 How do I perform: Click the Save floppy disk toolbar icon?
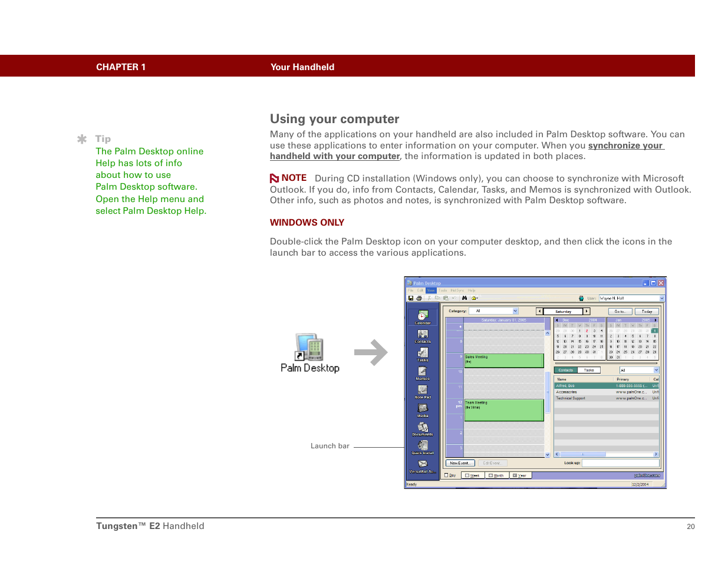pyautogui.click(x=411, y=298)
